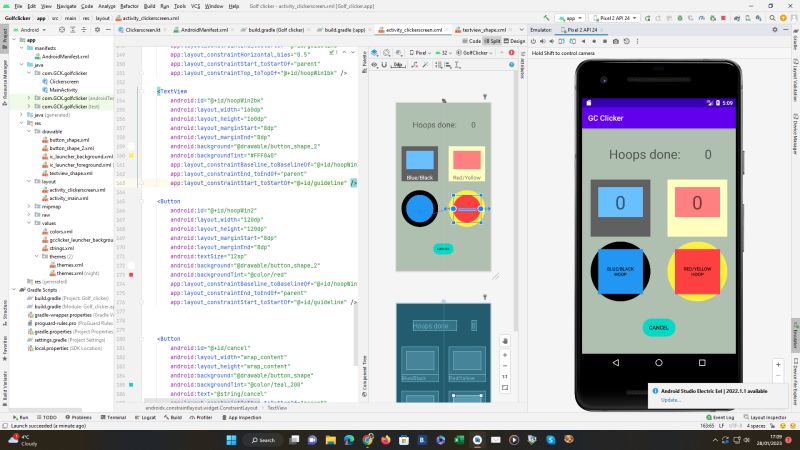The width and height of the screenshot is (800, 450).
Task: Switch editor to Code view mode
Action: pos(472,41)
